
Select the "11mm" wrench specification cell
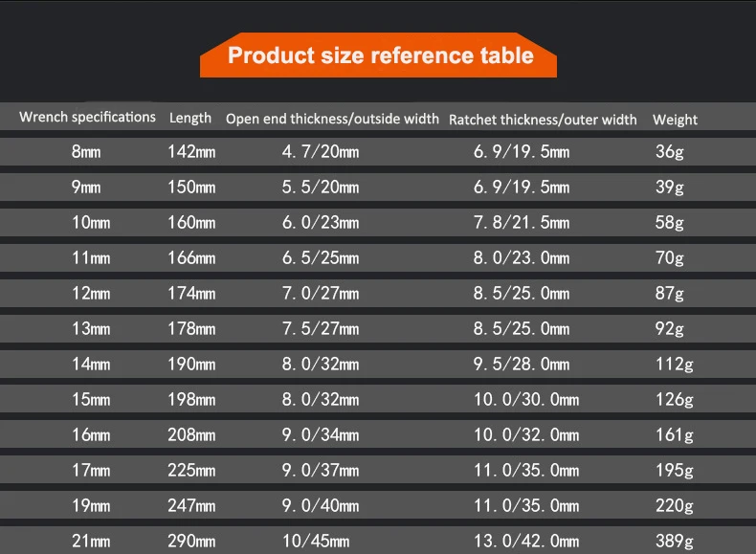click(91, 258)
